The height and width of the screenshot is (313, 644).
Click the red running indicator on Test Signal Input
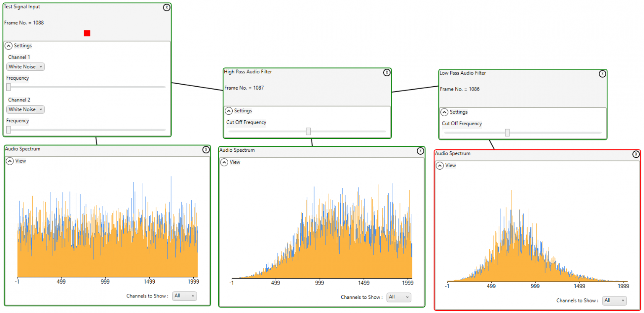point(87,33)
